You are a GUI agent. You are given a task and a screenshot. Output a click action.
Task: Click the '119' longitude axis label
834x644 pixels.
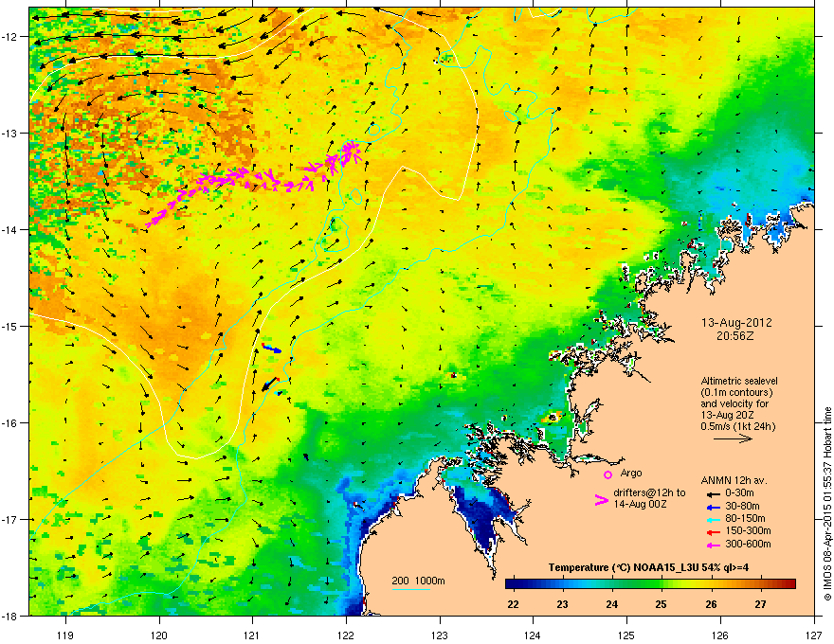click(x=65, y=635)
